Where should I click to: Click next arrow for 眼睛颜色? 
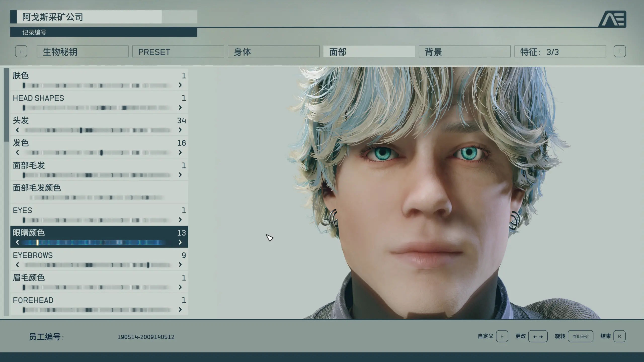coord(180,242)
